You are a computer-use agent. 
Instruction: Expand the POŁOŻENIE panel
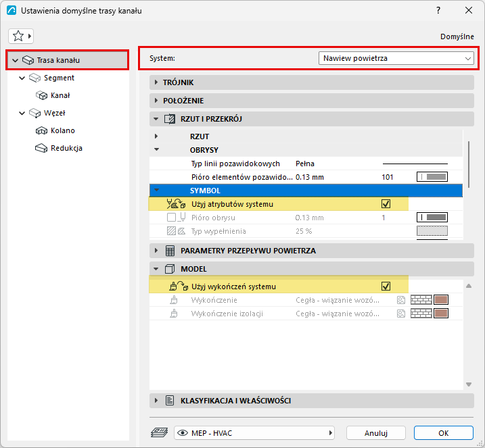pyautogui.click(x=311, y=101)
